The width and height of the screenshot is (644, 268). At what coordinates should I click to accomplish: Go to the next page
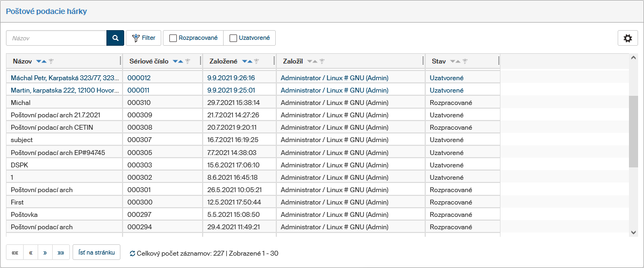(x=45, y=252)
